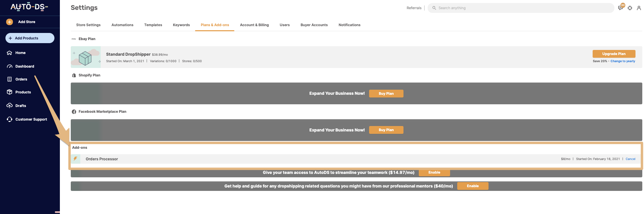The image size is (644, 214).
Task: Go to Customer Support in sidebar
Action: [31, 119]
